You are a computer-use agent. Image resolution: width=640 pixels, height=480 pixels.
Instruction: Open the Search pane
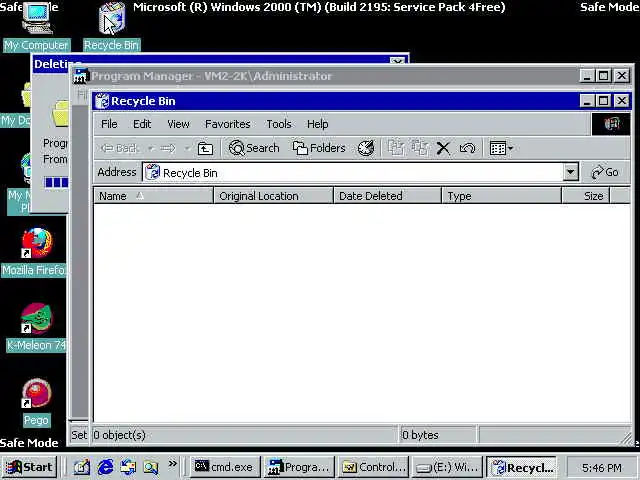click(254, 148)
